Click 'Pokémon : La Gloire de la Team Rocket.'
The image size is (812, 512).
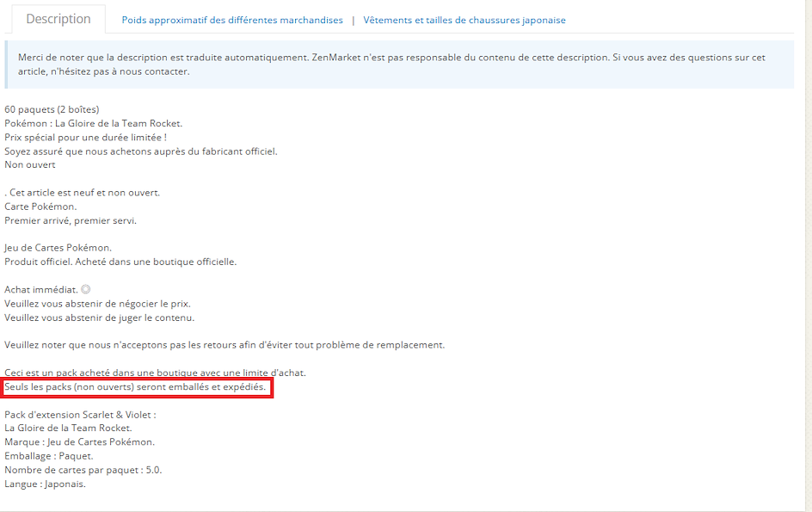point(93,123)
